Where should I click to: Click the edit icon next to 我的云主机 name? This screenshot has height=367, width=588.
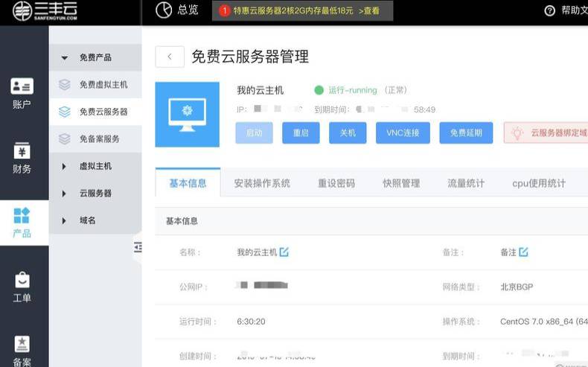coord(284,252)
